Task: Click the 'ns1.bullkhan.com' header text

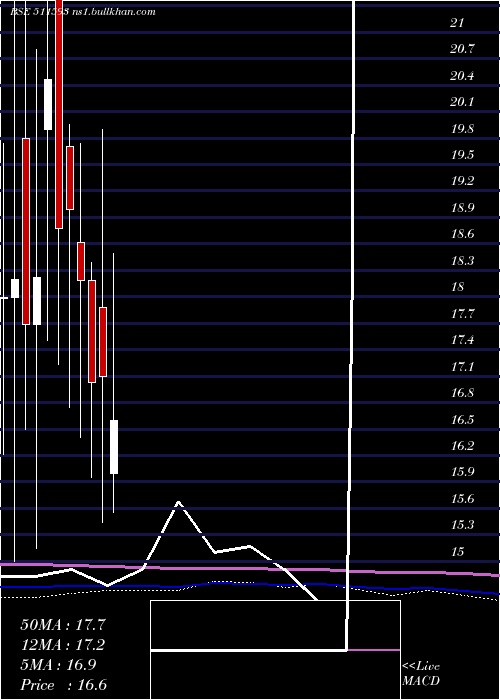Action: coord(113,12)
